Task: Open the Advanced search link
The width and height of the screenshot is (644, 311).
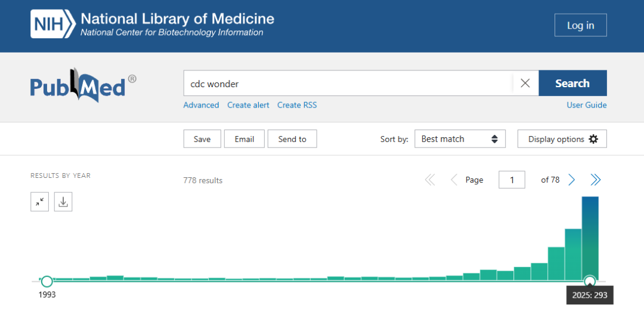Action: [x=201, y=105]
